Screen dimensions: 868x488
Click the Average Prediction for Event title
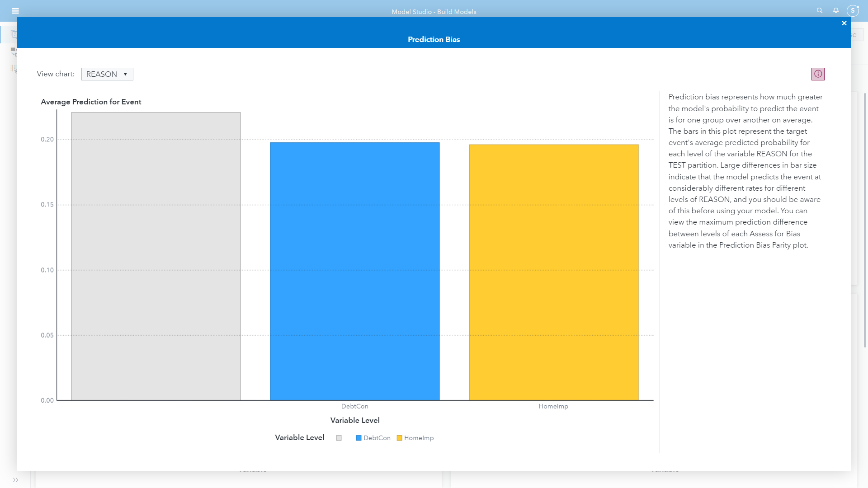click(91, 102)
